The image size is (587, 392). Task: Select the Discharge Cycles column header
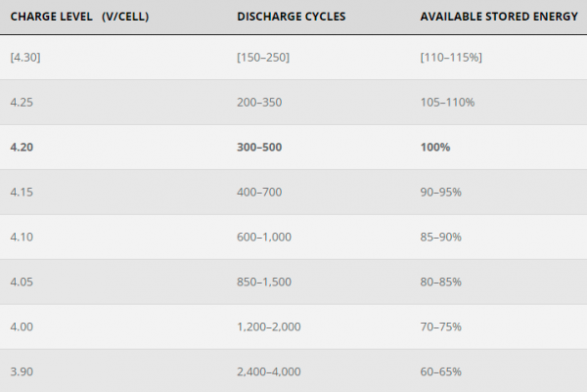point(292,17)
